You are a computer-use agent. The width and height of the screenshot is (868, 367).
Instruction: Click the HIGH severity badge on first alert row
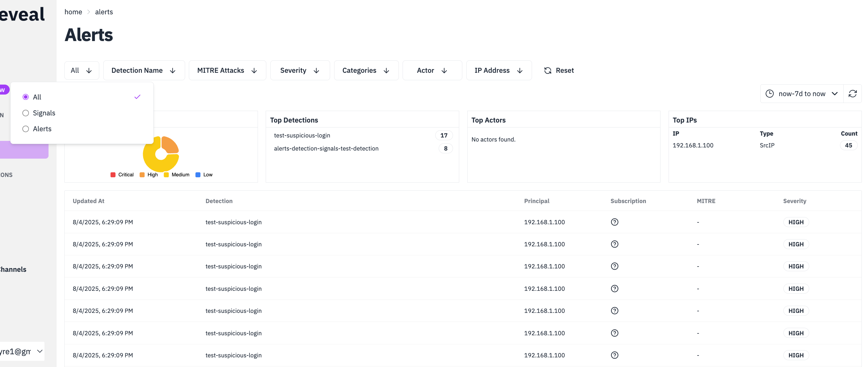pos(796,222)
